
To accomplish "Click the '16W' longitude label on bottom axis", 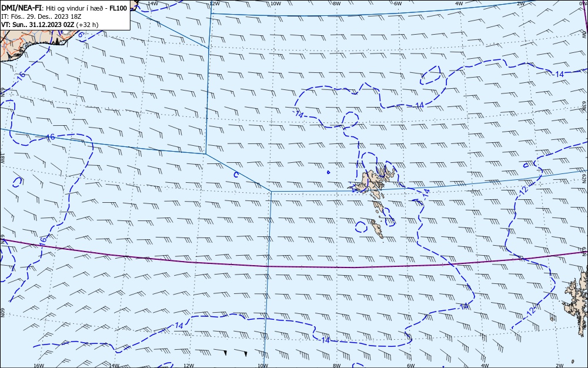I will coord(39,366).
